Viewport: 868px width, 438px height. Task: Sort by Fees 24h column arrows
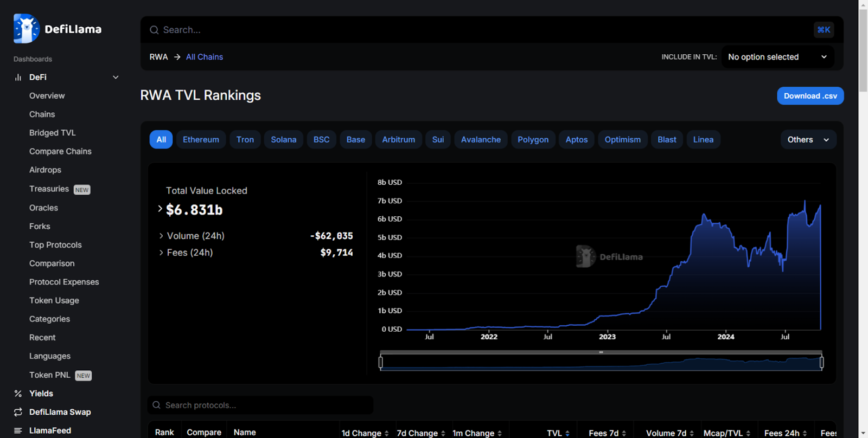tap(805, 433)
